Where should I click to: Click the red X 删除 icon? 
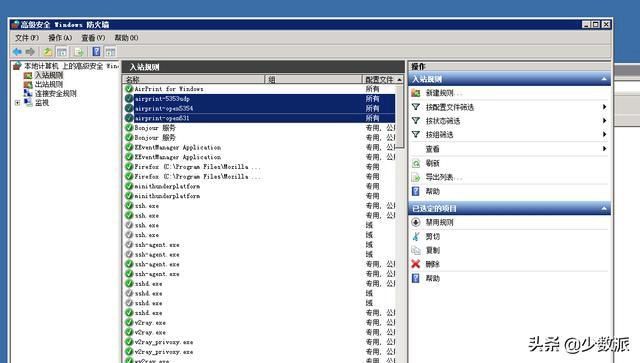(416, 264)
